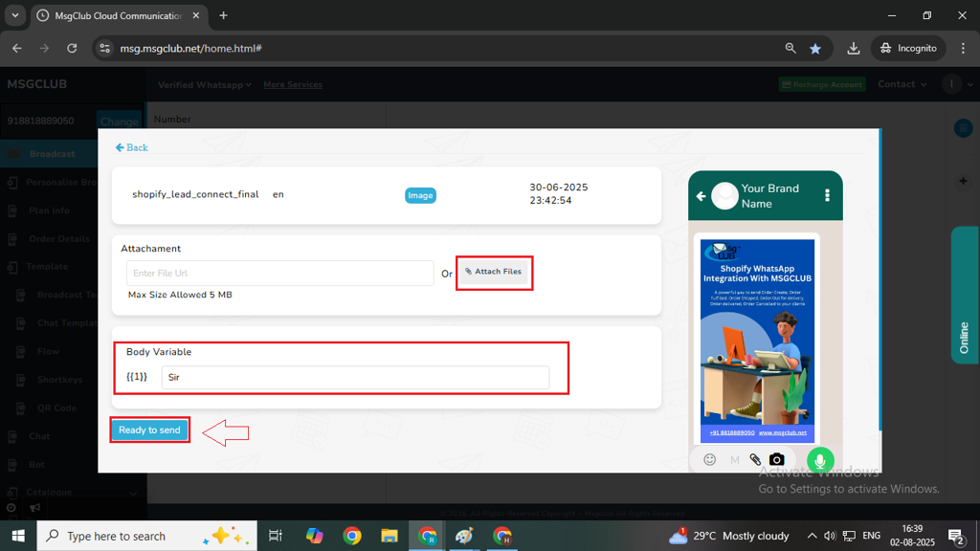Click the bookmark star icon
This screenshot has height=551, width=980.
point(815,48)
